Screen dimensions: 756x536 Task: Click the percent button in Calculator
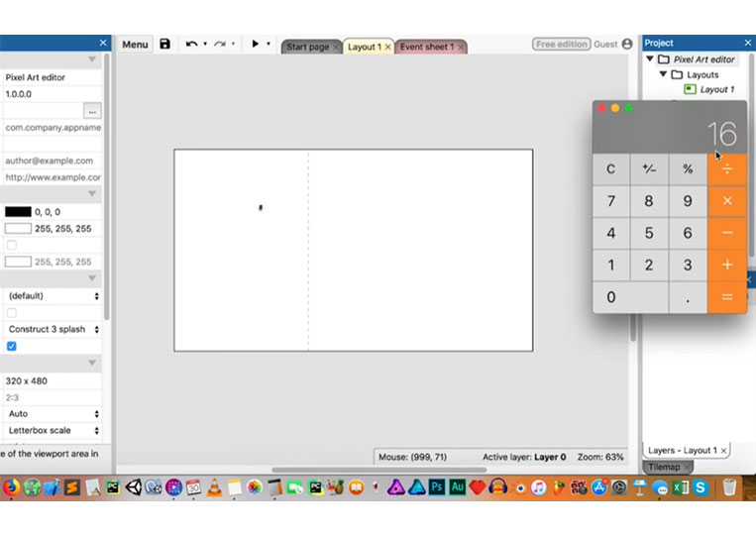688,169
